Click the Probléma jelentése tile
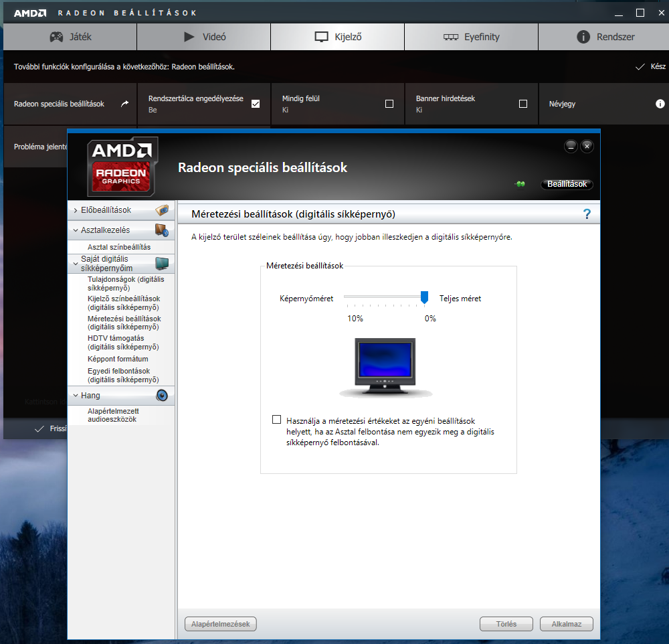The height and width of the screenshot is (644, 669). point(36,147)
